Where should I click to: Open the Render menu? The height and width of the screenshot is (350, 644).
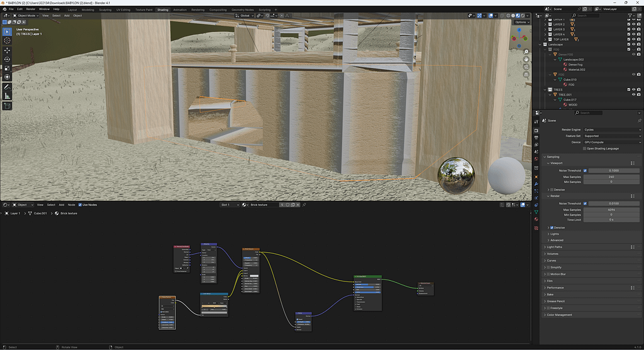pos(30,9)
